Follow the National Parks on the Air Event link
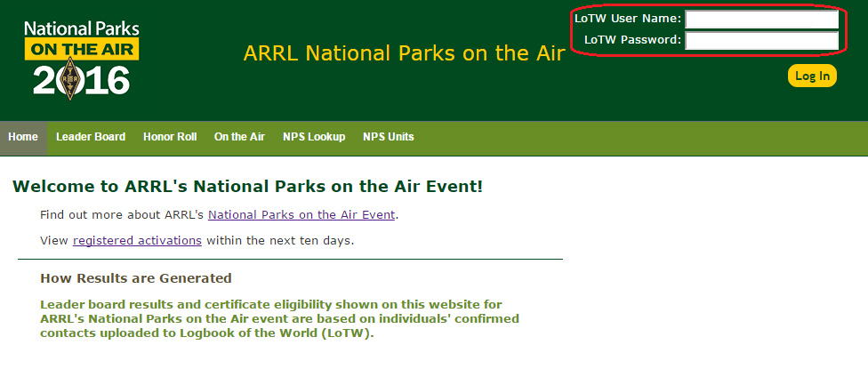 301,214
